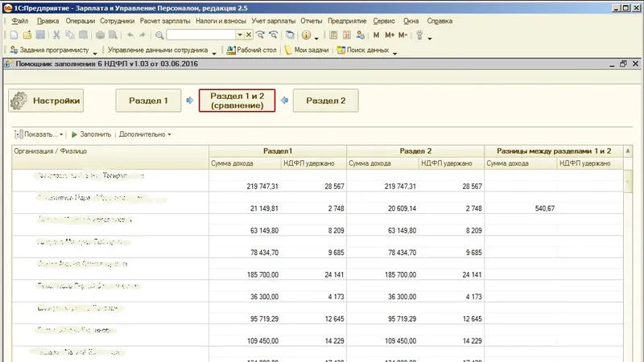The height and width of the screenshot is (362, 644).
Task: Open the Операции menu
Action: (x=80, y=21)
